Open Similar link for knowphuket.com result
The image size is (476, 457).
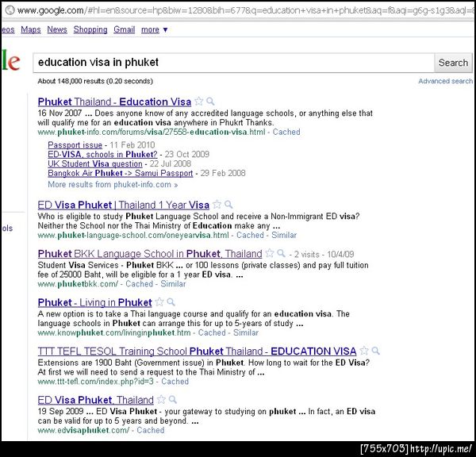click(x=246, y=332)
